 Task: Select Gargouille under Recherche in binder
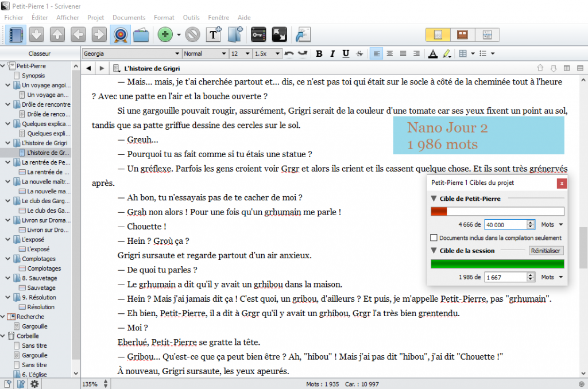click(34, 326)
